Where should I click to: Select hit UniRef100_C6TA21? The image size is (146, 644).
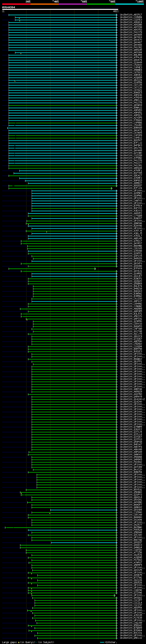[131, 90]
